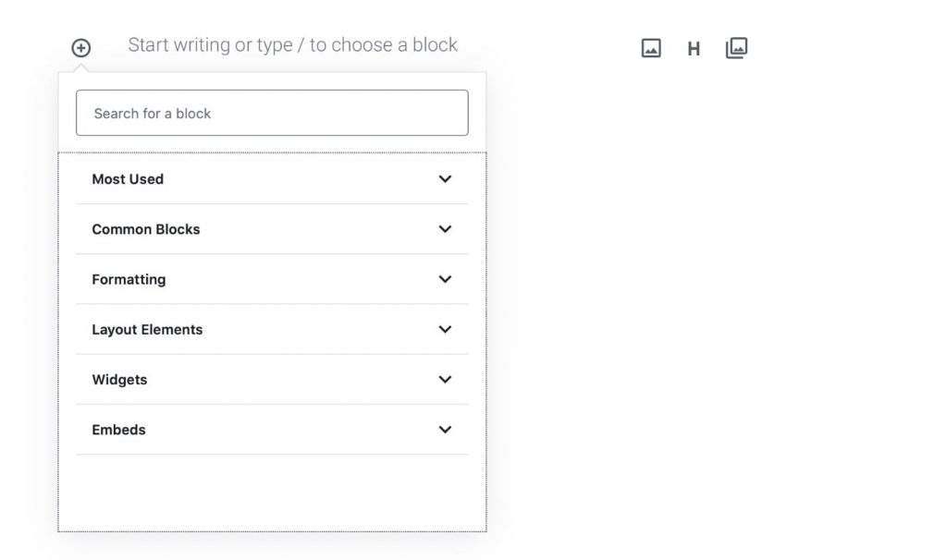Screen dimensions: 947x560
Task: Select the H icon near the top right
Action: pos(694,47)
